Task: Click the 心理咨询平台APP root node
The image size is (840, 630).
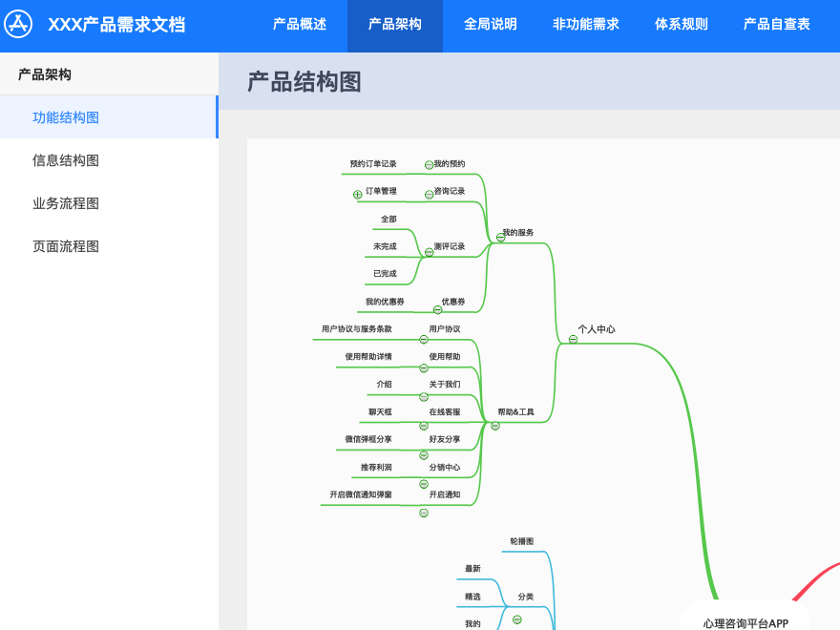Action: coord(745,621)
